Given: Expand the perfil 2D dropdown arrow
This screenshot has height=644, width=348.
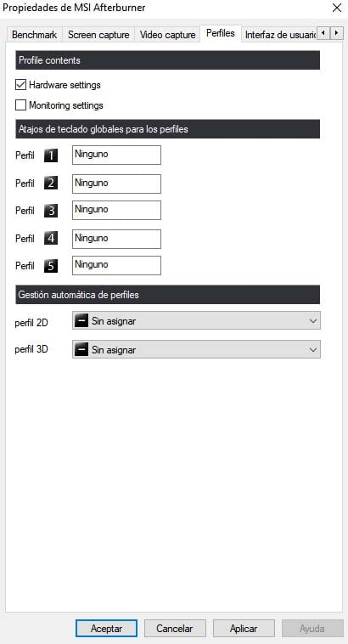Looking at the screenshot, I should [313, 321].
